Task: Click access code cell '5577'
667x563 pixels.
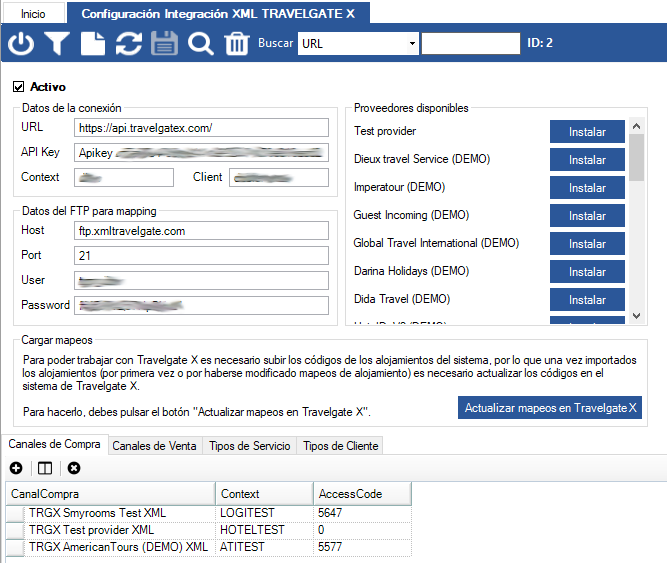Action: tap(362, 547)
